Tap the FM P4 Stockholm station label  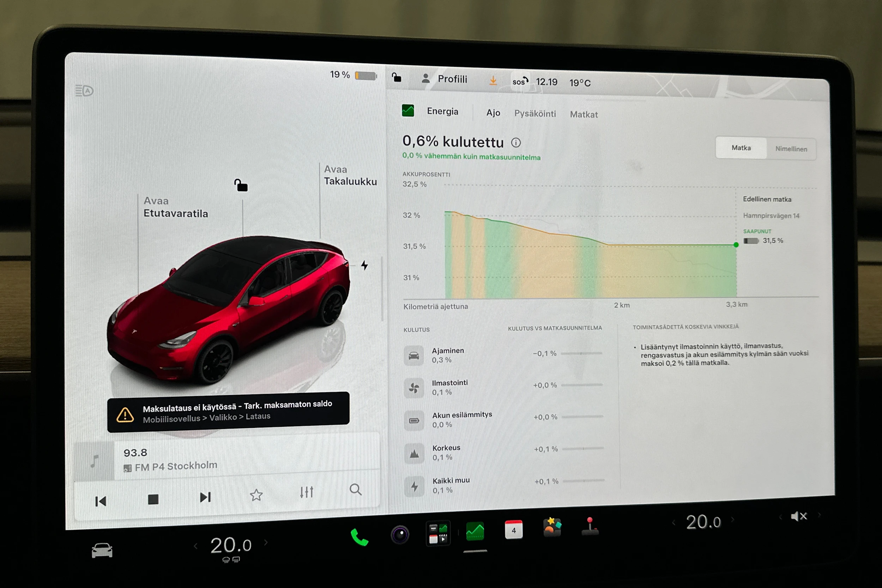(170, 466)
